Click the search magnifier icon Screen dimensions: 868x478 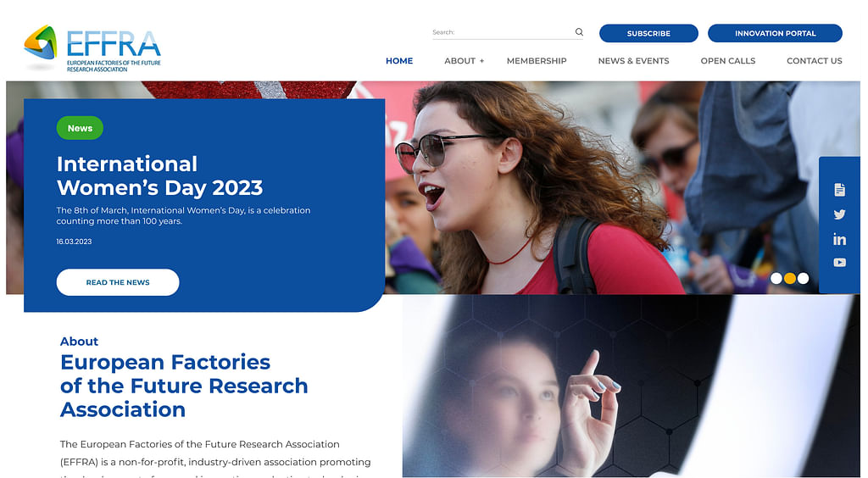pyautogui.click(x=579, y=32)
